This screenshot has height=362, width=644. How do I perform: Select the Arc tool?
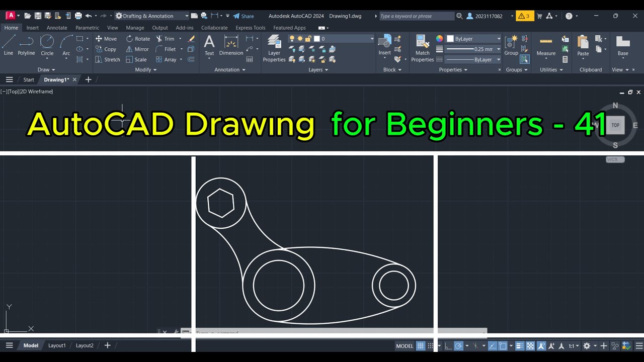pyautogui.click(x=66, y=45)
